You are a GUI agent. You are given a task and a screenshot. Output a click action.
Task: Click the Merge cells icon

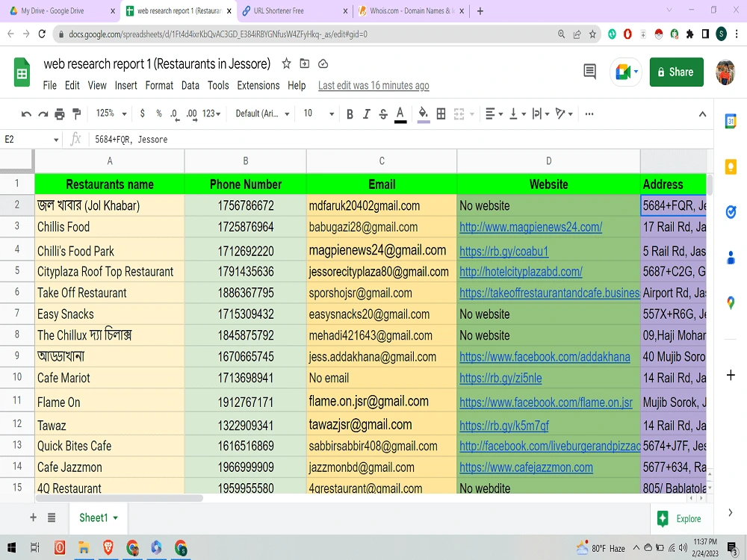click(x=459, y=113)
